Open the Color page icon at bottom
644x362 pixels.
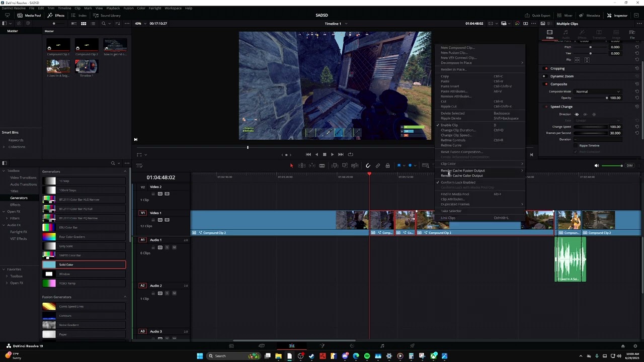(x=352, y=346)
